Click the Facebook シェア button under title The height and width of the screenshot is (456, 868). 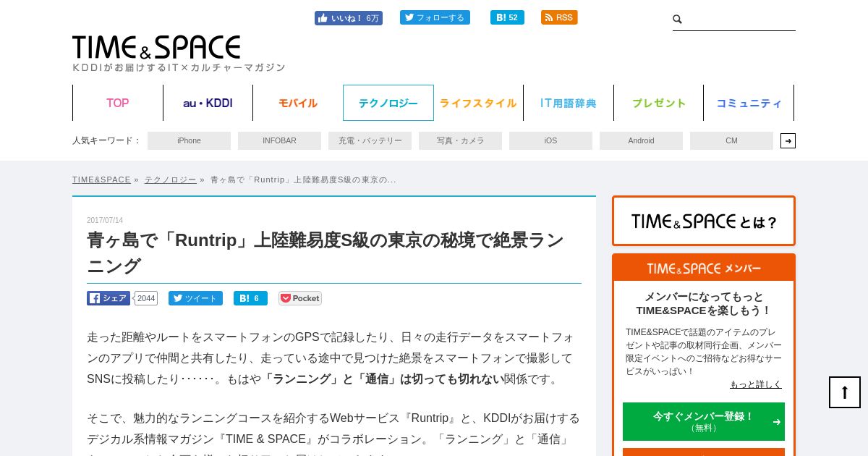pos(109,298)
